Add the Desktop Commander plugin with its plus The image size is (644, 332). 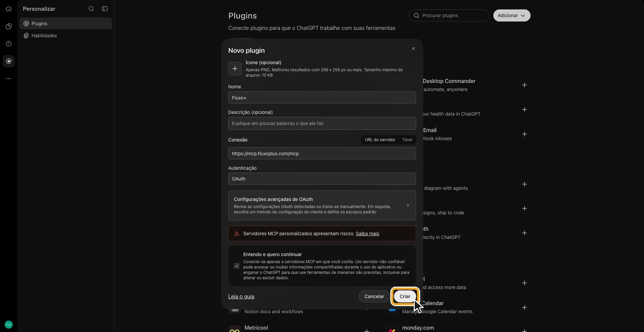[524, 85]
